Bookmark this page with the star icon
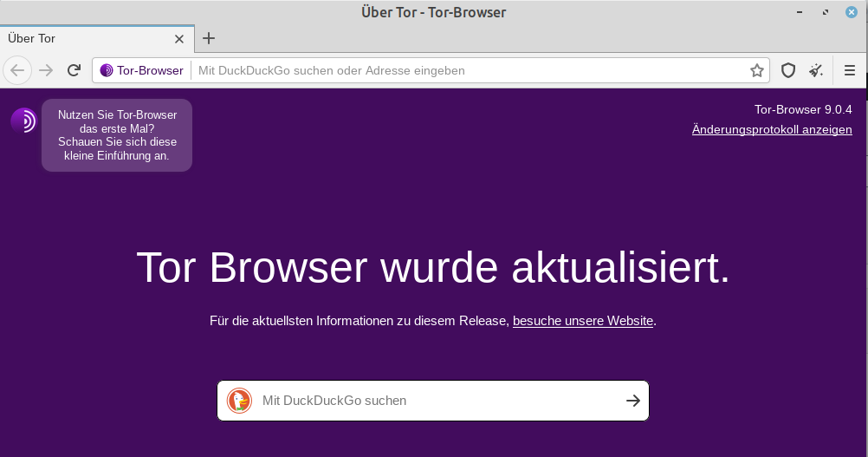This screenshot has height=457, width=868. click(757, 70)
